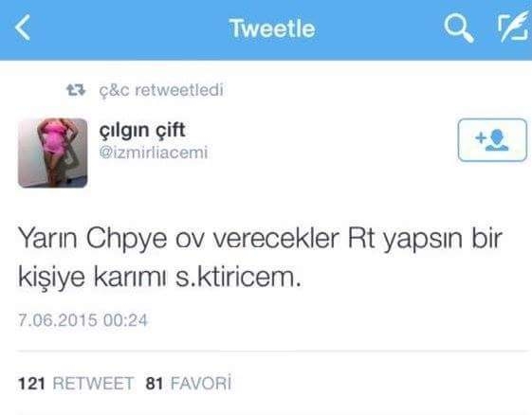Select the tweet text starting 'Yarın Chpye'
532x415 pixels.
tap(260, 259)
